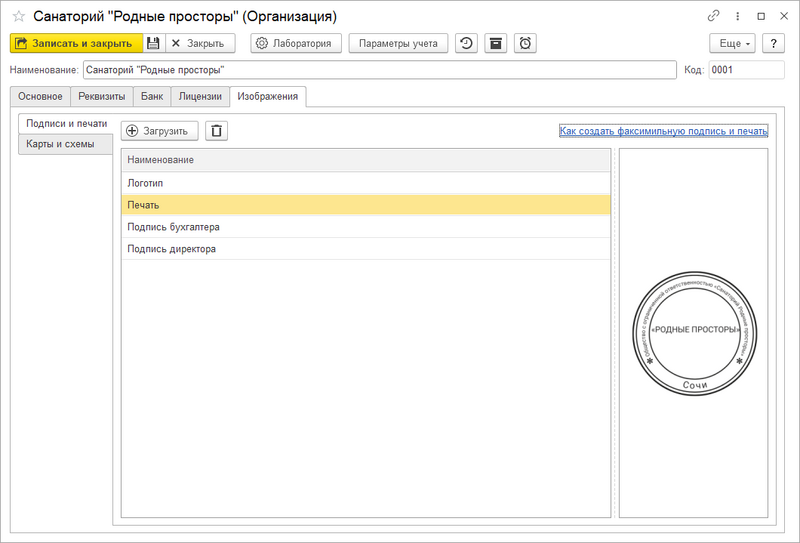
Task: Switch to the Реквизиты tab
Action: click(x=102, y=96)
